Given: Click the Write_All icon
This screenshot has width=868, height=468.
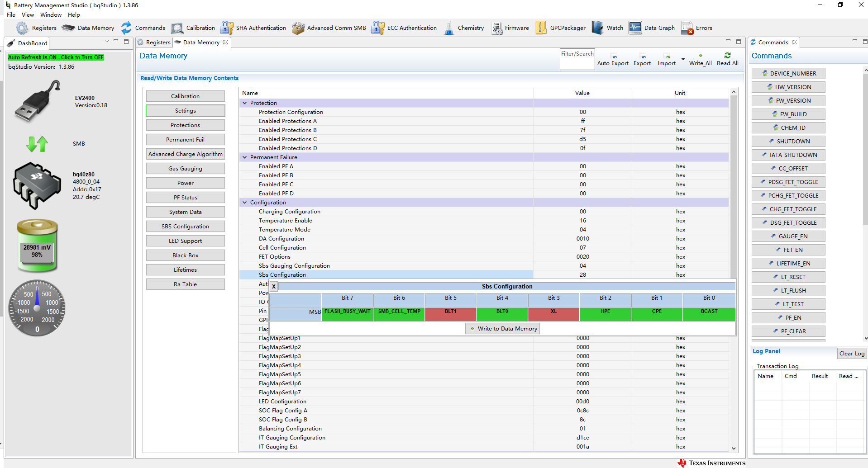Looking at the screenshot, I should 701,56.
